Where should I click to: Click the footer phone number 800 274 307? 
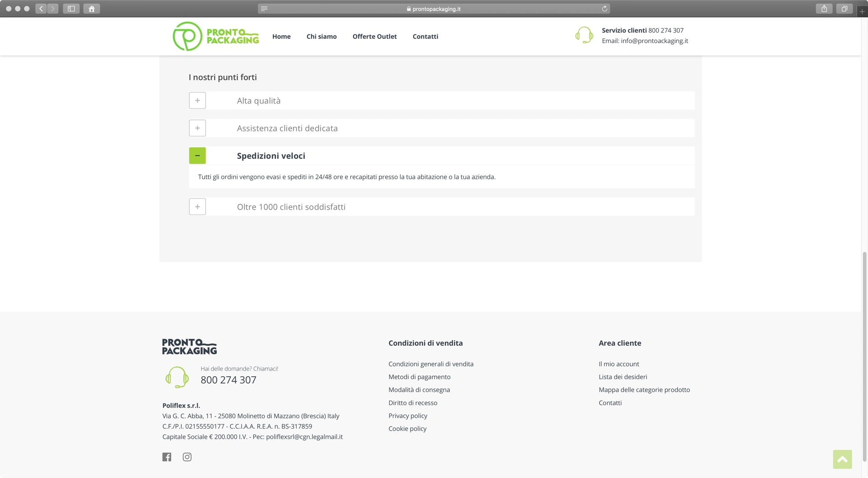(x=228, y=380)
